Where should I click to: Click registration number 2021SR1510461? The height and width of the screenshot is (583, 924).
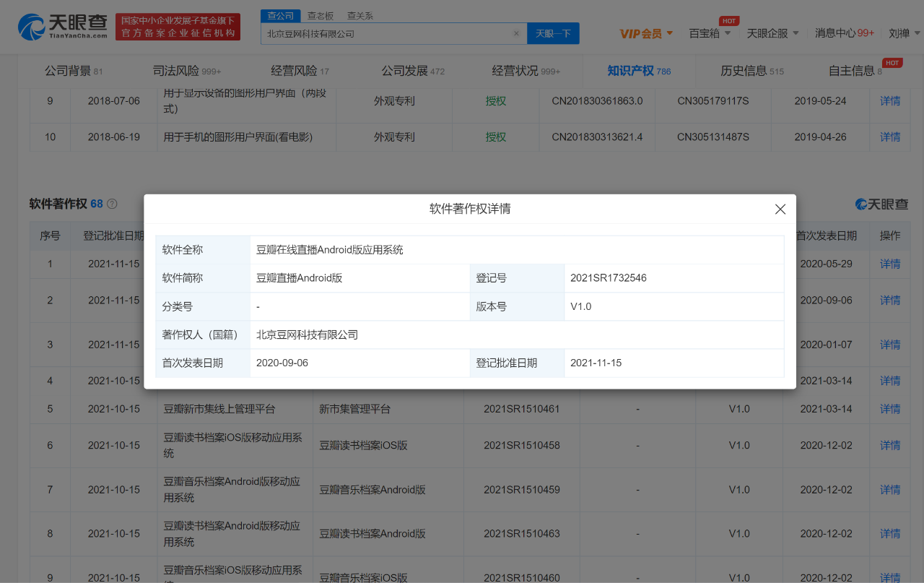522,409
